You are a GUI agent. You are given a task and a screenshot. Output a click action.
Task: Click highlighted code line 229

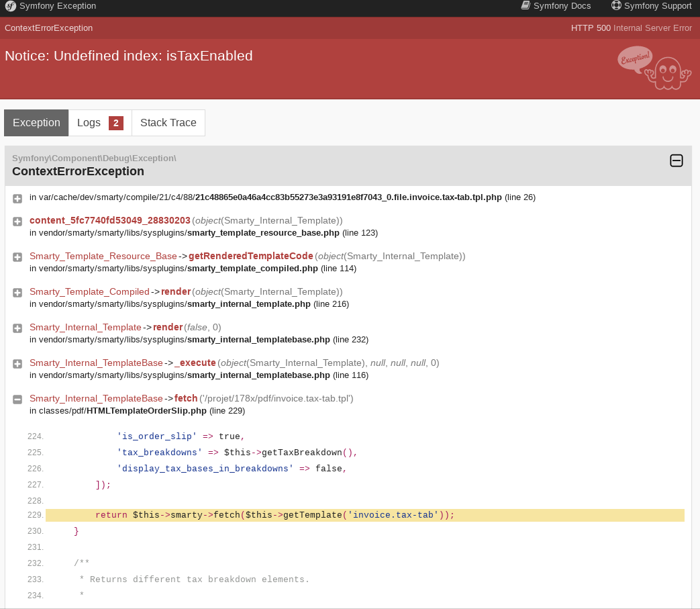(364, 515)
